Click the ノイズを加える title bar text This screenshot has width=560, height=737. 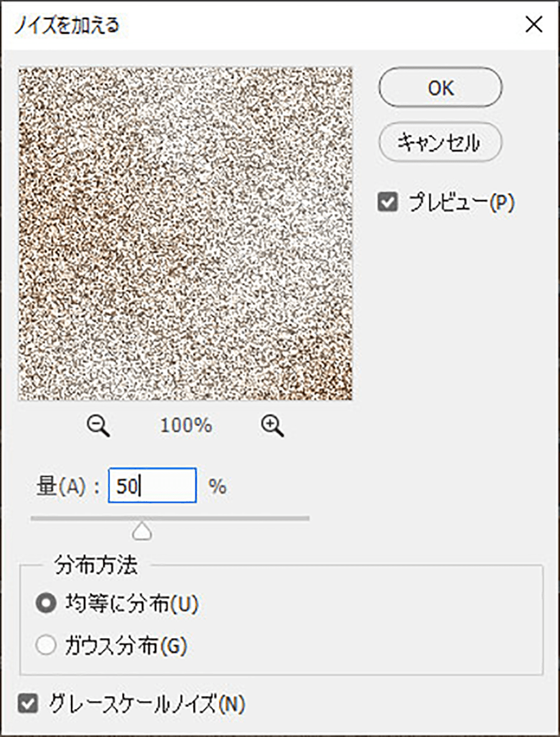[67, 25]
